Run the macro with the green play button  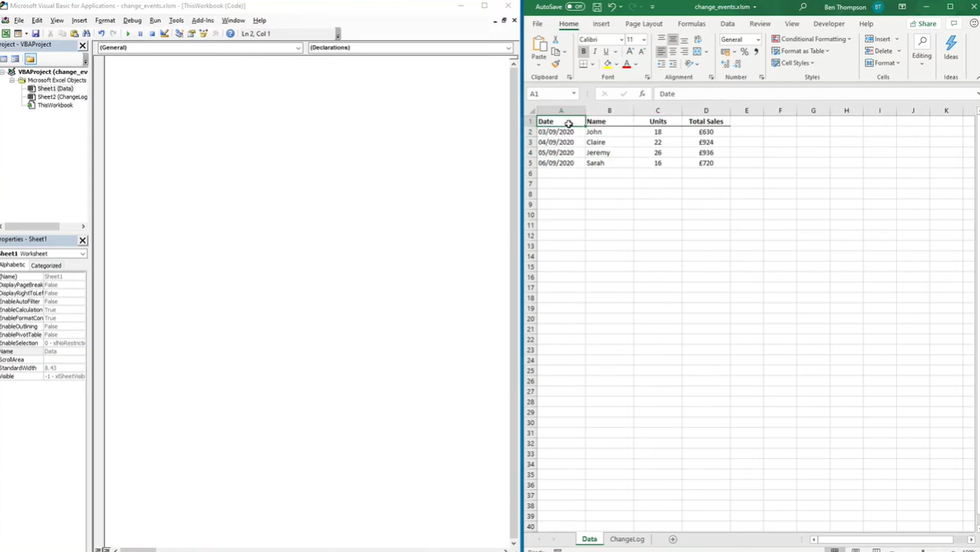point(128,34)
